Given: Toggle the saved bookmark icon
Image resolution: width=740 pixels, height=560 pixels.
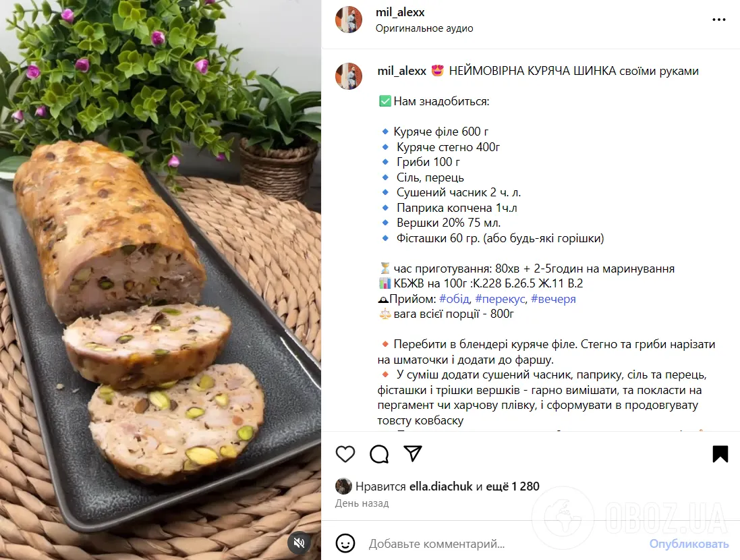Looking at the screenshot, I should (x=720, y=454).
